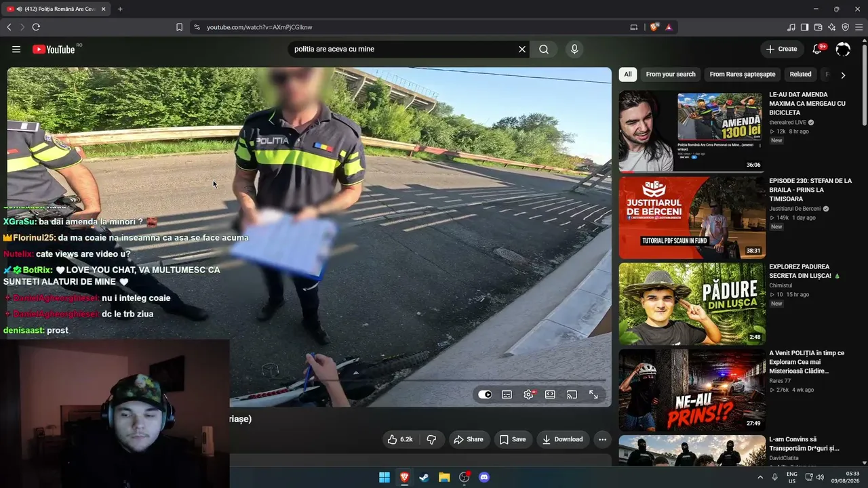Open the NE-AU PRINS video thumbnail

pos(692,390)
